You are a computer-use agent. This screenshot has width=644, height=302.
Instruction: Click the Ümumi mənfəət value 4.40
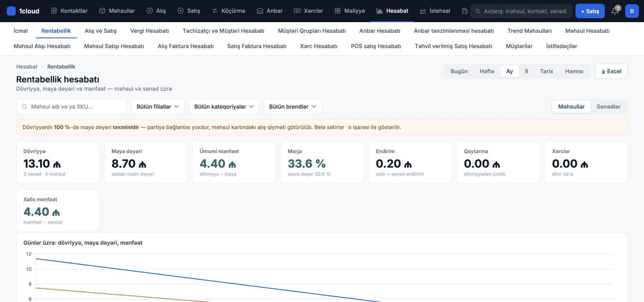point(218,163)
